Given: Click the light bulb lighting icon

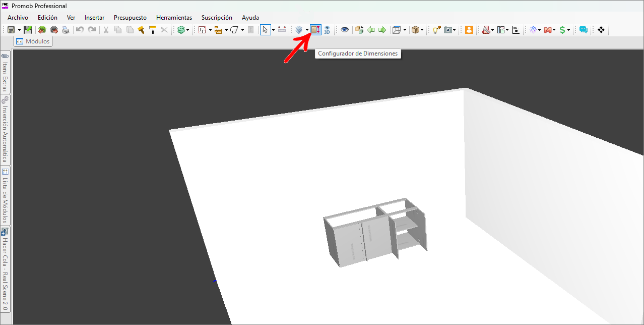Looking at the screenshot, I should tap(436, 30).
